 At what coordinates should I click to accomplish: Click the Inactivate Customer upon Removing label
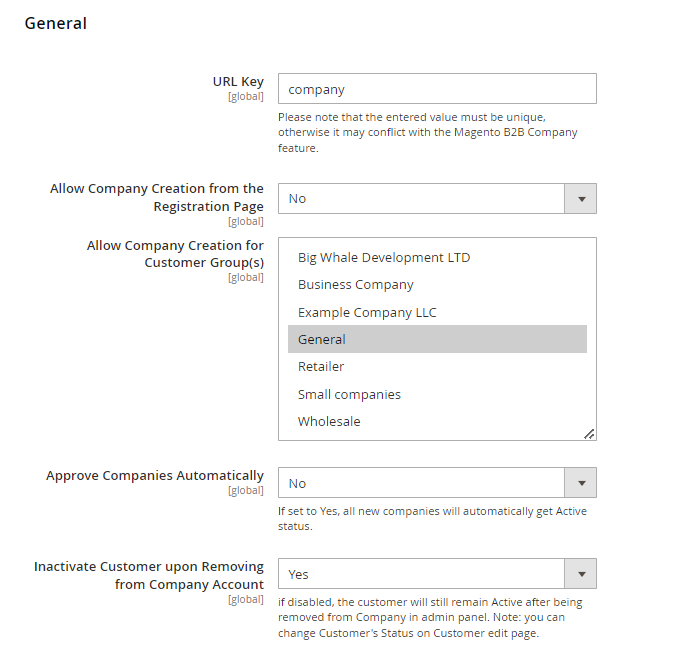pyautogui.click(x=149, y=575)
